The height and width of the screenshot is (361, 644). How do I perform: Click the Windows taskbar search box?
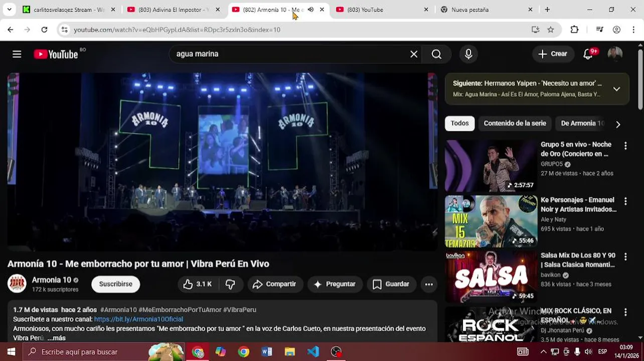pos(103,352)
